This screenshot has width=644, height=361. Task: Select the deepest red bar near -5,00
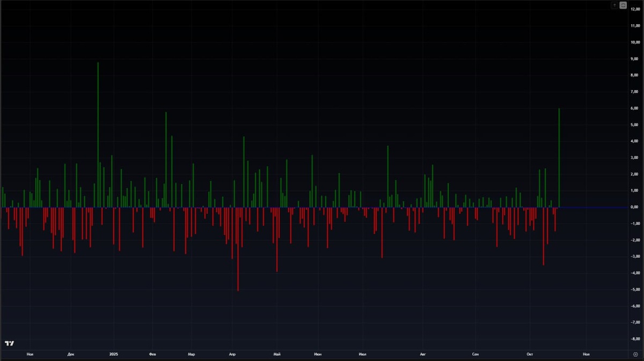238,249
